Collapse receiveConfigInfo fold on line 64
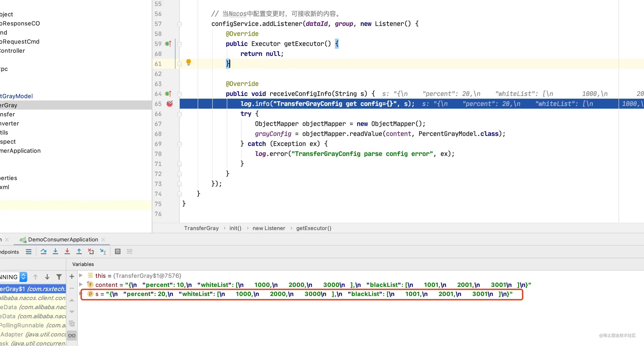 click(x=180, y=94)
